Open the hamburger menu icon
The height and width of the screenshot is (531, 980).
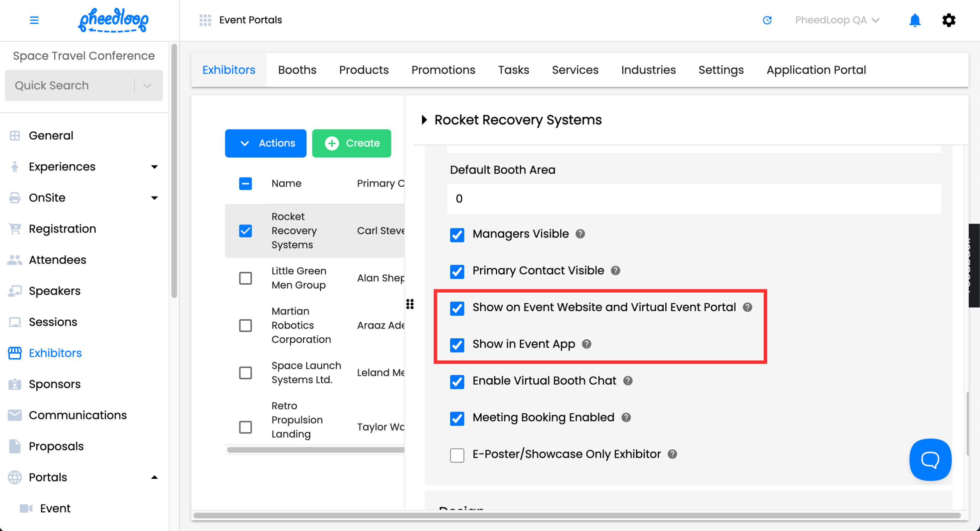click(34, 20)
